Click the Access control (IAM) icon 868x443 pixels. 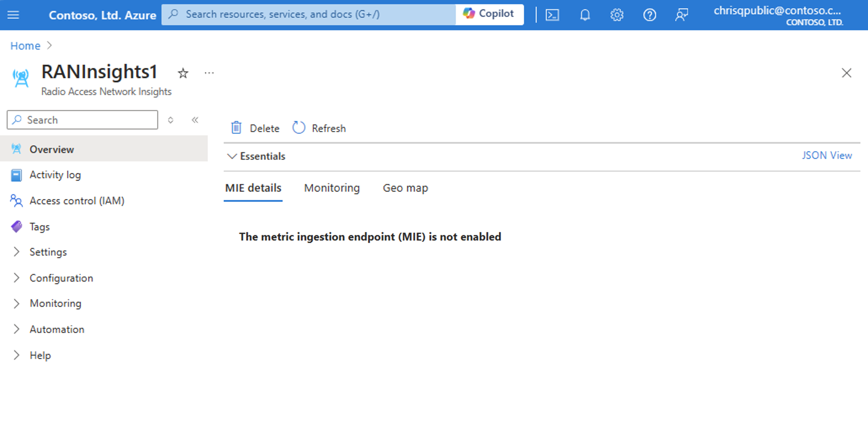16,200
